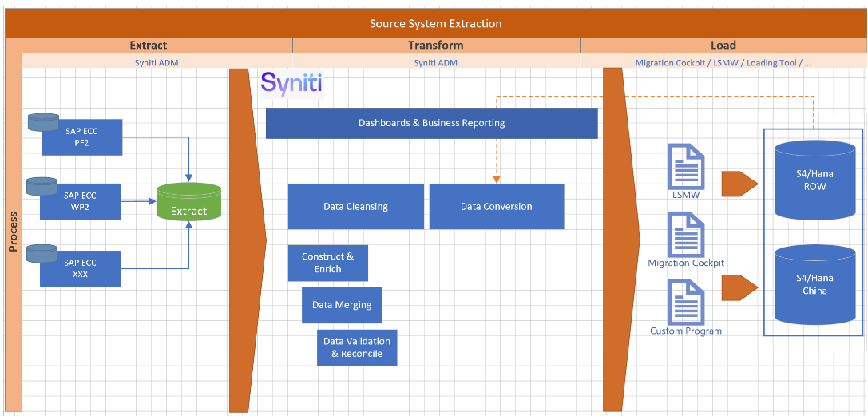The width and height of the screenshot is (868, 416).
Task: Click the Custom Program document icon
Action: 686,302
